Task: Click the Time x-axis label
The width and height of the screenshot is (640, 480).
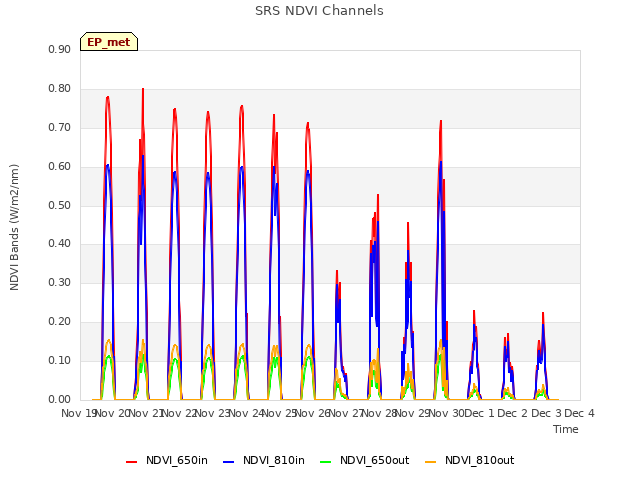Action: tap(565, 429)
